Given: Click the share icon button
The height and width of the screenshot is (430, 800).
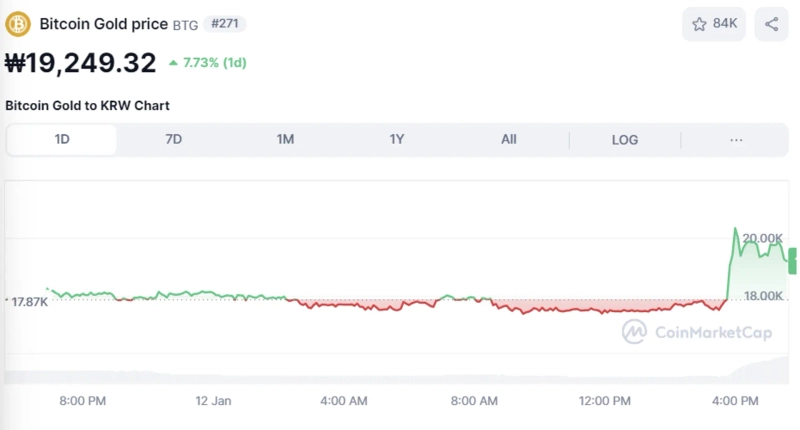Looking at the screenshot, I should point(771,24).
